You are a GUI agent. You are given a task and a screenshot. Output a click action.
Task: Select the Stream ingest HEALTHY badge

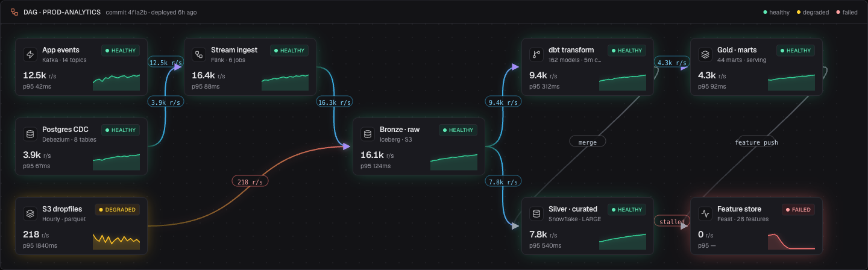(289, 51)
